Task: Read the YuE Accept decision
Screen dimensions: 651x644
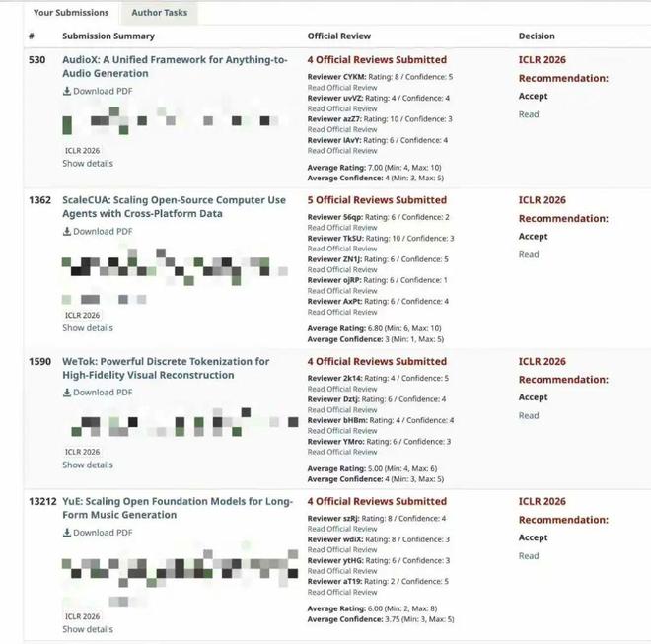Action: (x=529, y=556)
